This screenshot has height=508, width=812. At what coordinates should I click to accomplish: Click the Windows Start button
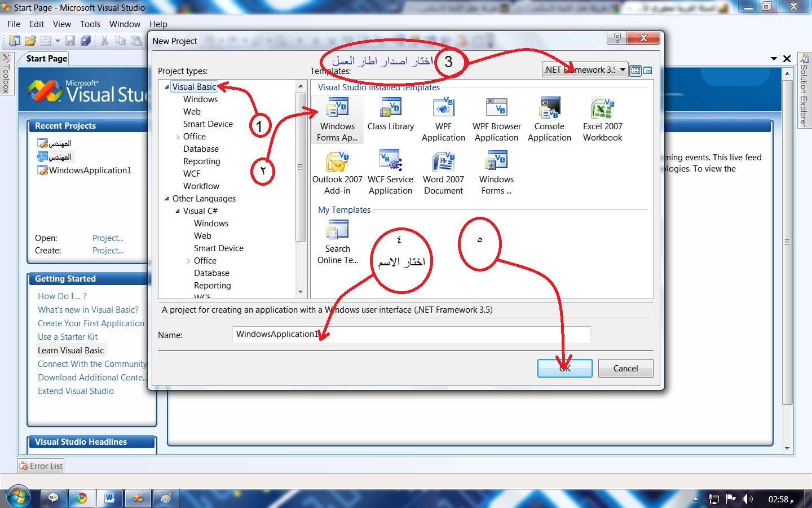pyautogui.click(x=18, y=497)
